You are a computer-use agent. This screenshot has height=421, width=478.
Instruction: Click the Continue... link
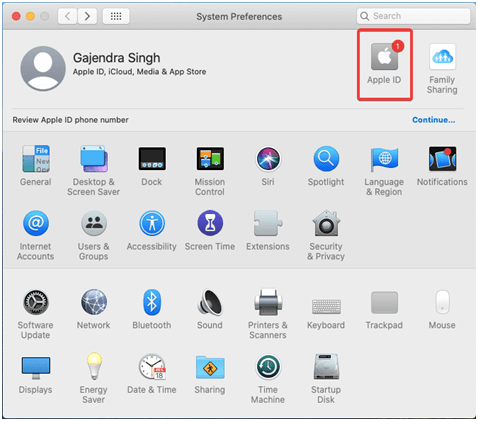[x=433, y=120]
